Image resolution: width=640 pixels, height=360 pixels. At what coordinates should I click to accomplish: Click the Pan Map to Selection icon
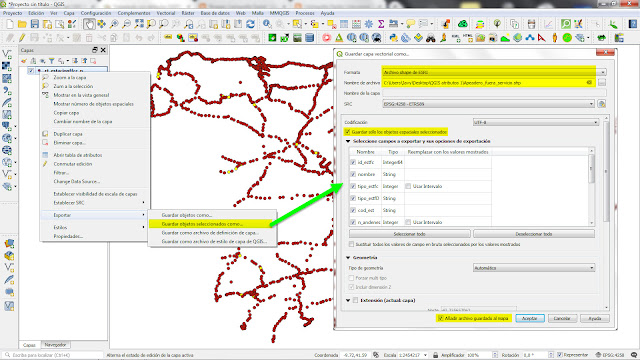(101, 24)
